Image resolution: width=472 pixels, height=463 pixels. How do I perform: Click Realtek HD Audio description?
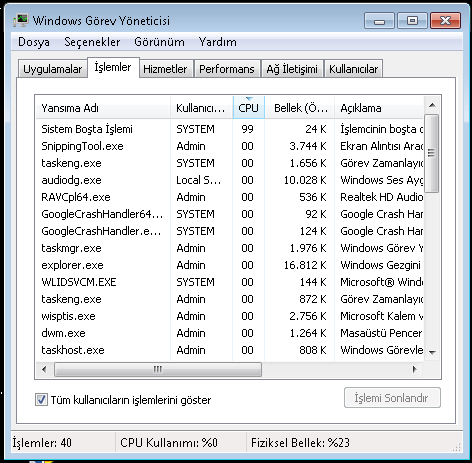[x=381, y=197]
